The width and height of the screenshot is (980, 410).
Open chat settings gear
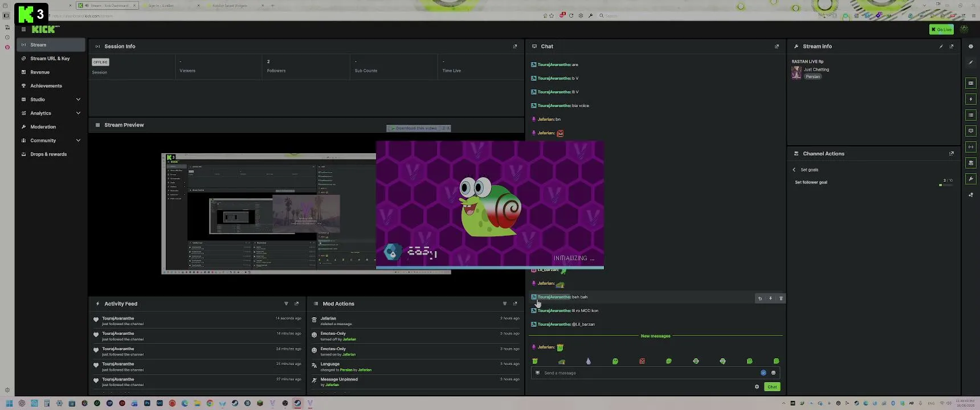click(x=757, y=387)
